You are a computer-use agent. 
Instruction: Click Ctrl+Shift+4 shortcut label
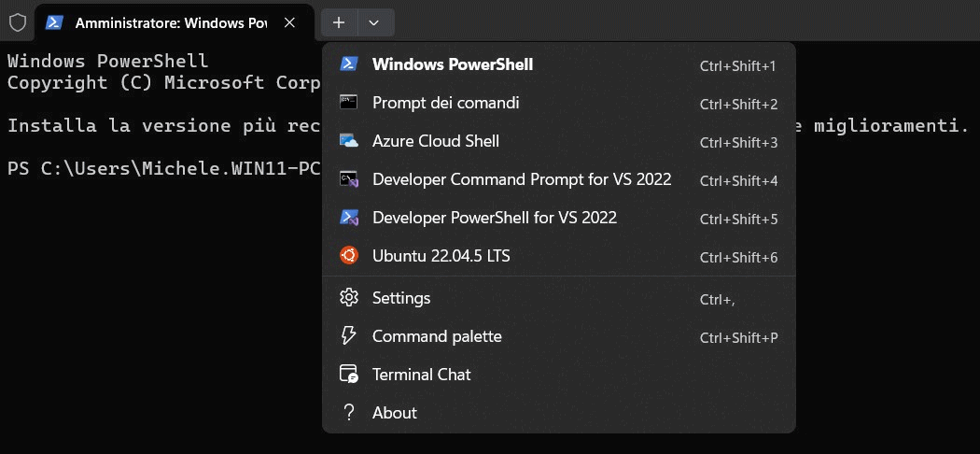pos(739,181)
